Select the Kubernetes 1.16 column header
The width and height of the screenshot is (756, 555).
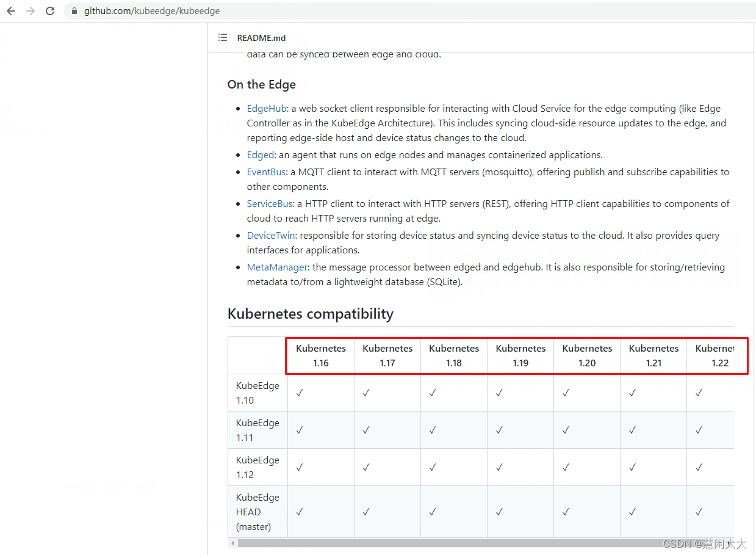click(x=321, y=355)
